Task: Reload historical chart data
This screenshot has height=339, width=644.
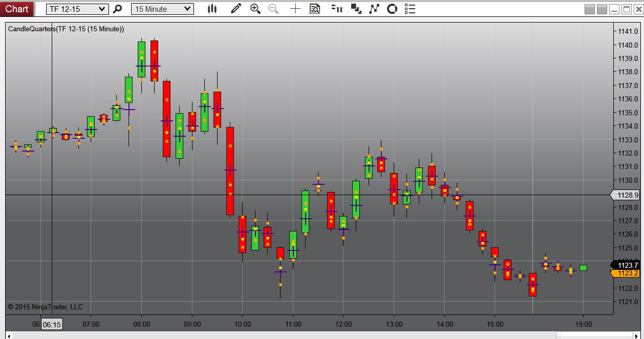Action: [x=392, y=8]
